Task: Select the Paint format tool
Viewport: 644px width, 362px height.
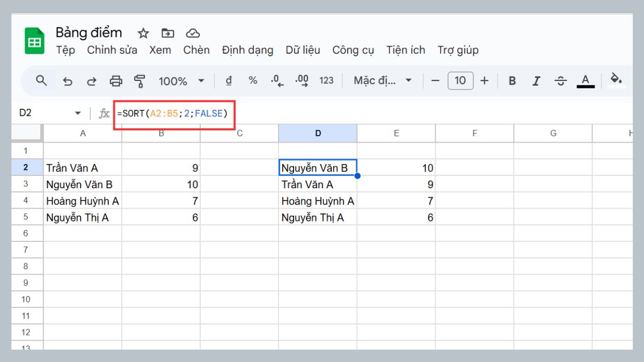Action: point(139,80)
